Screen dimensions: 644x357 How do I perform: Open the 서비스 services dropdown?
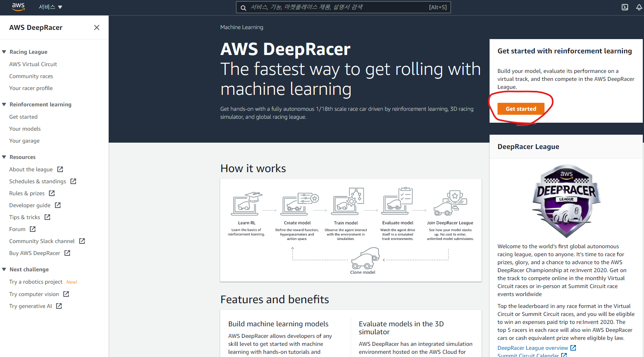coord(51,7)
